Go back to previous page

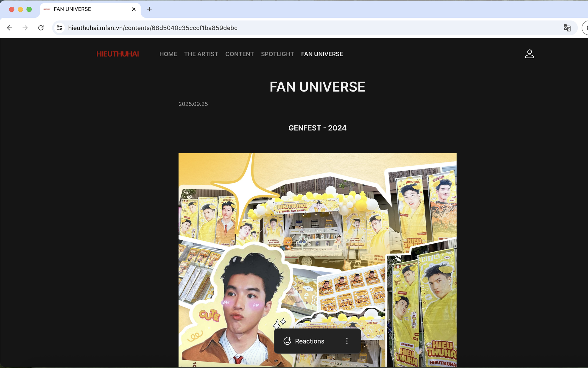tap(10, 28)
